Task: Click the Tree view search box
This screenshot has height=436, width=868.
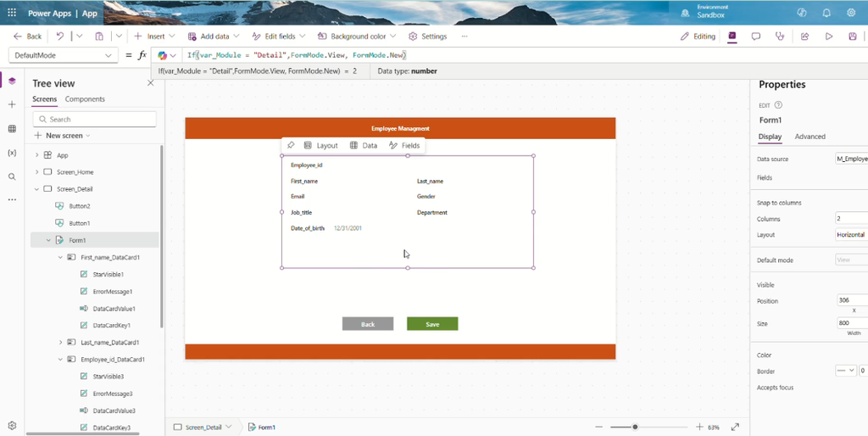Action: click(x=95, y=119)
